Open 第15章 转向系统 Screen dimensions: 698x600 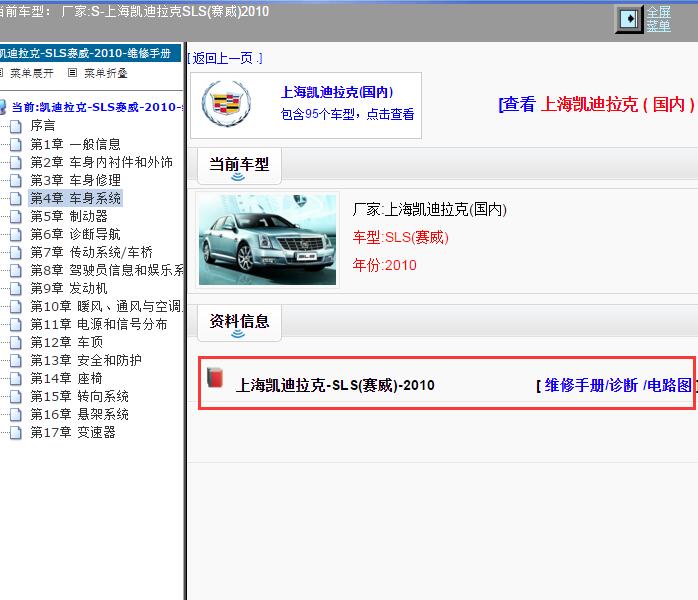80,396
